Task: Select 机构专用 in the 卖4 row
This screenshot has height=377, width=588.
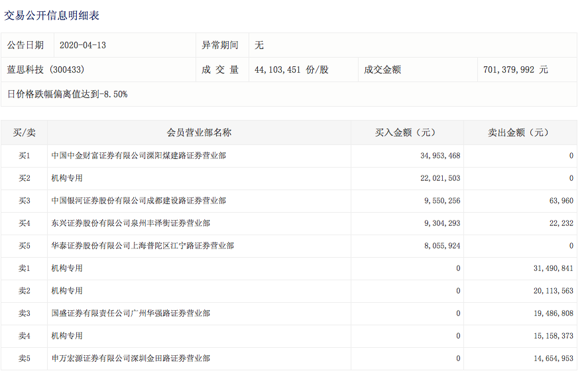Action: (x=67, y=336)
